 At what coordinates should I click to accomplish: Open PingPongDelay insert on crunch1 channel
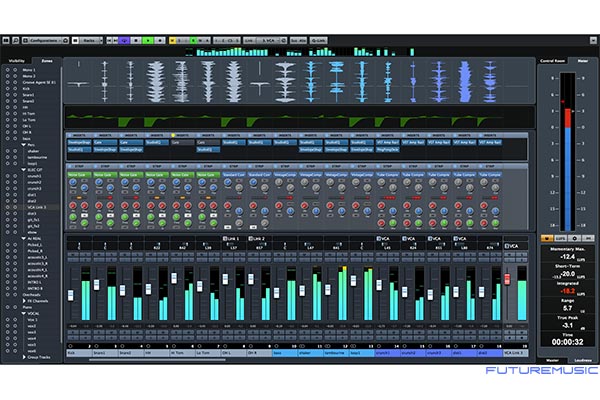click(388, 150)
